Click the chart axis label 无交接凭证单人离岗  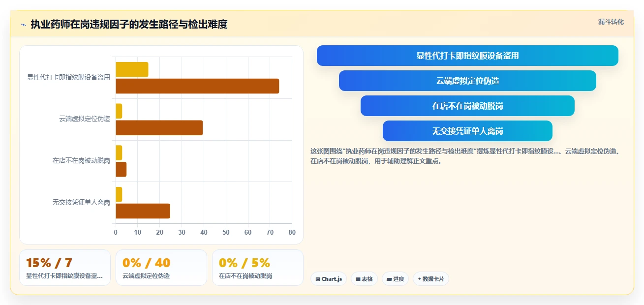(81, 202)
